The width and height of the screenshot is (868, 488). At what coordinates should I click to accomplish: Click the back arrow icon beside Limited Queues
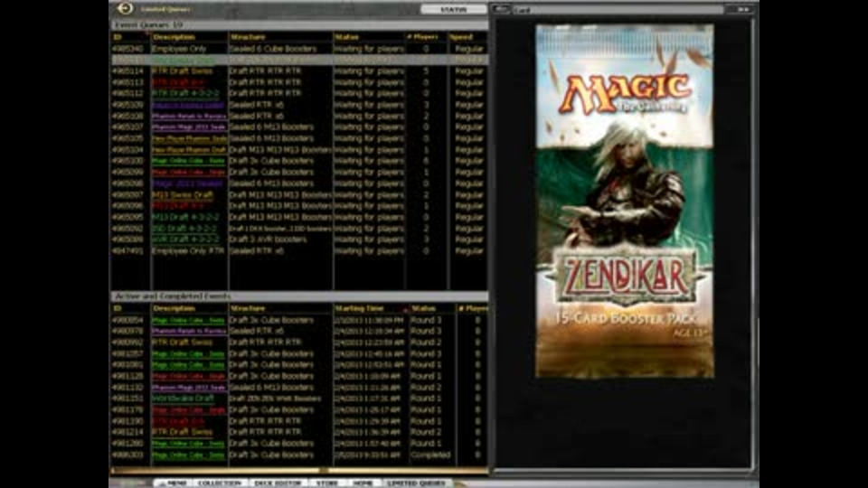pos(125,8)
